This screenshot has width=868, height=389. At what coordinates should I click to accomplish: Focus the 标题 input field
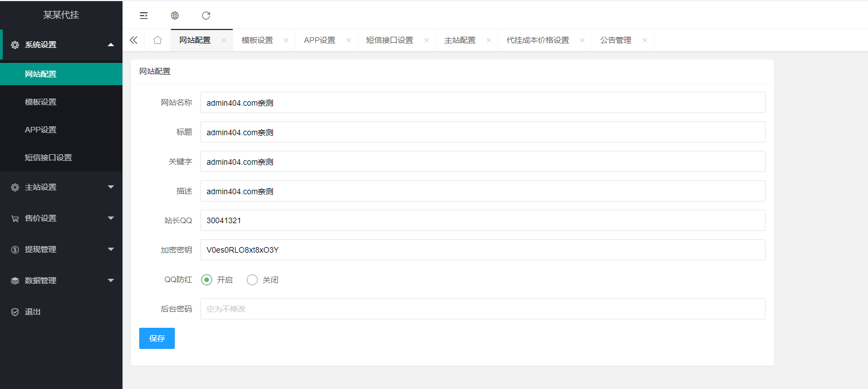pyautogui.click(x=483, y=132)
